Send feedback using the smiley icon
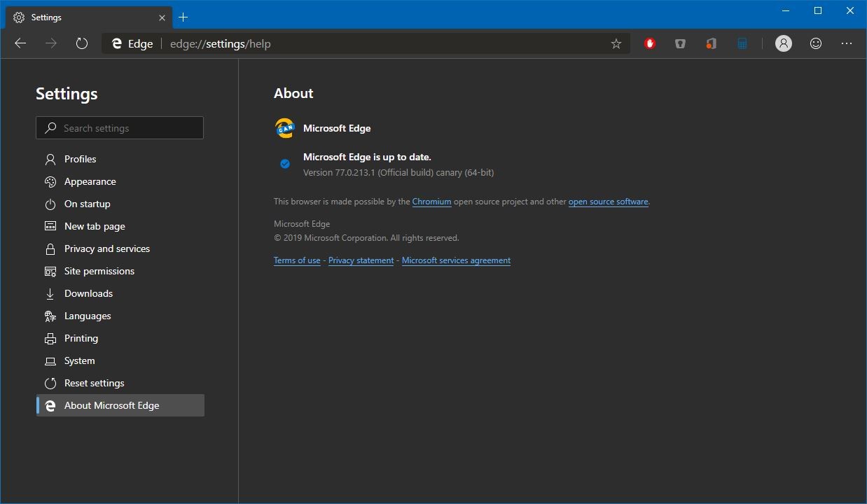The width and height of the screenshot is (867, 504). click(816, 43)
